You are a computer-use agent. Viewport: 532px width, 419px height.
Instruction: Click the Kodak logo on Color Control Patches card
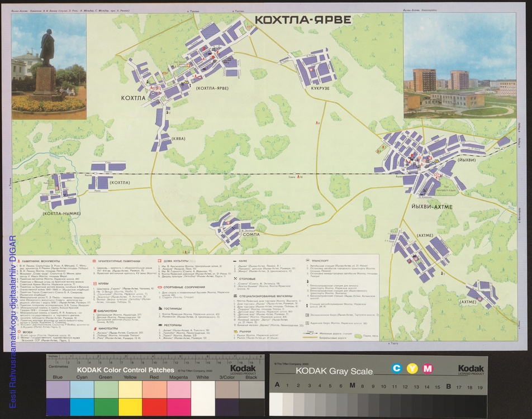click(243, 369)
